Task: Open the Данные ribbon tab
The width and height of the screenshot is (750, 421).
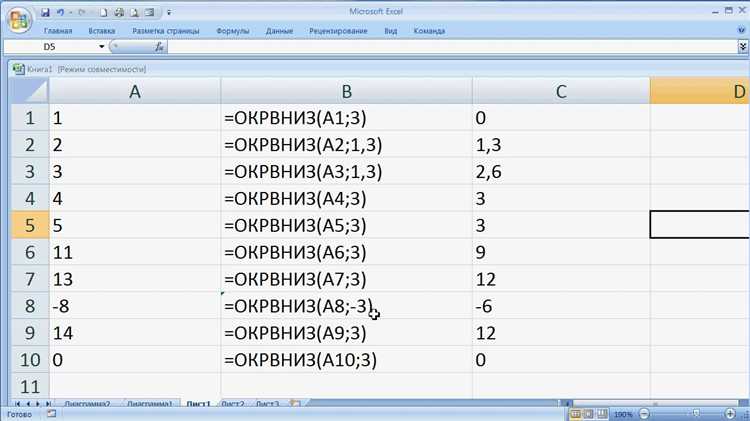Action: click(279, 31)
